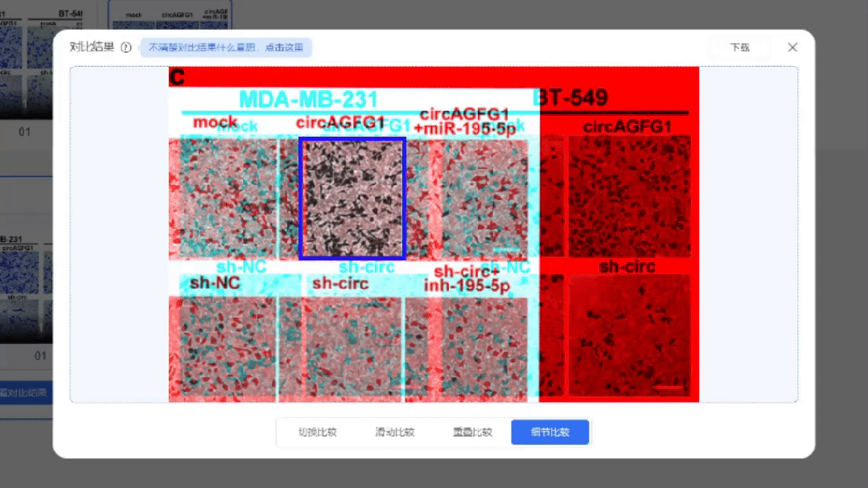The height and width of the screenshot is (488, 868).
Task: Click the dimmed blue button bottom-left behind the dialog
Action: [26, 393]
